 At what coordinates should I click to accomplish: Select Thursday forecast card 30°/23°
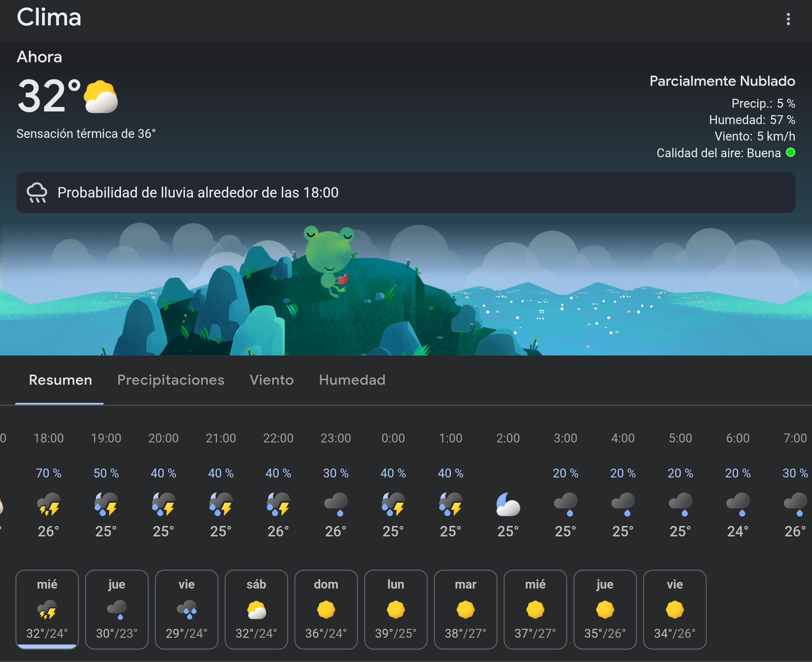click(117, 609)
